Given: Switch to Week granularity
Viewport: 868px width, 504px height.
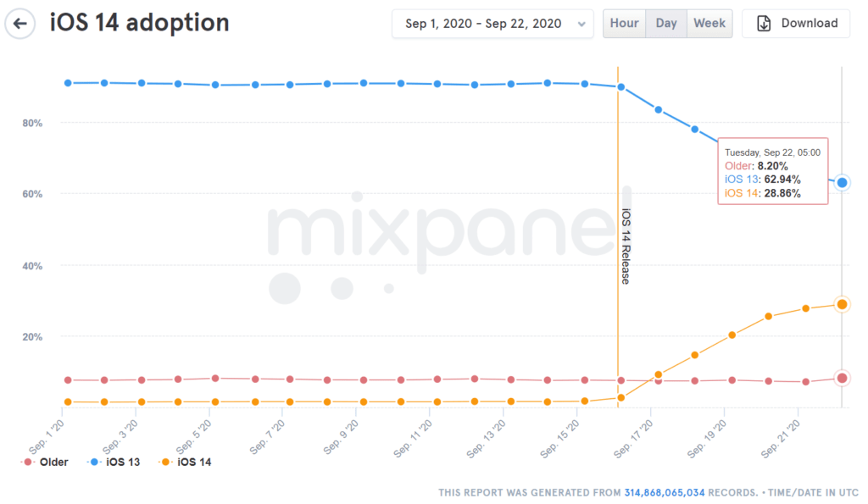Looking at the screenshot, I should pos(709,23).
